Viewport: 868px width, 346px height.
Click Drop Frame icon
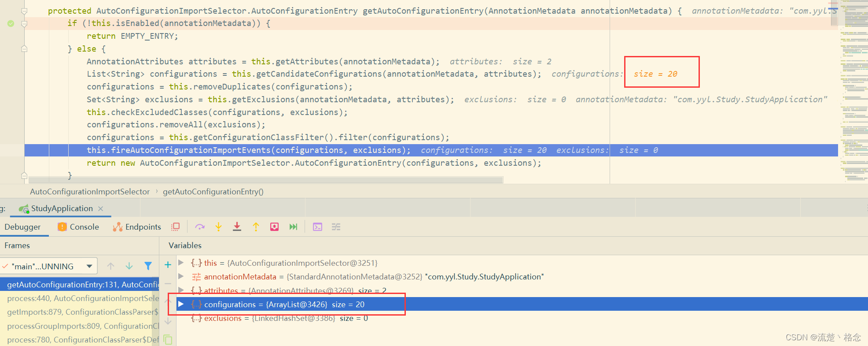pos(274,227)
